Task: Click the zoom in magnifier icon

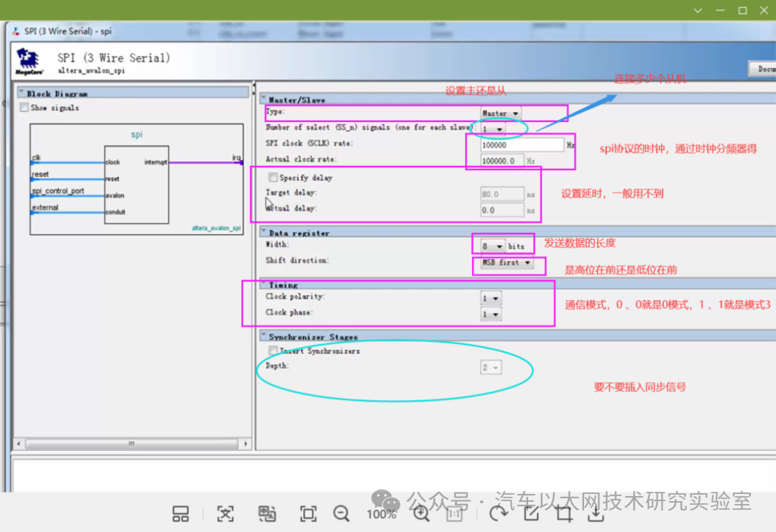Action: [x=421, y=514]
